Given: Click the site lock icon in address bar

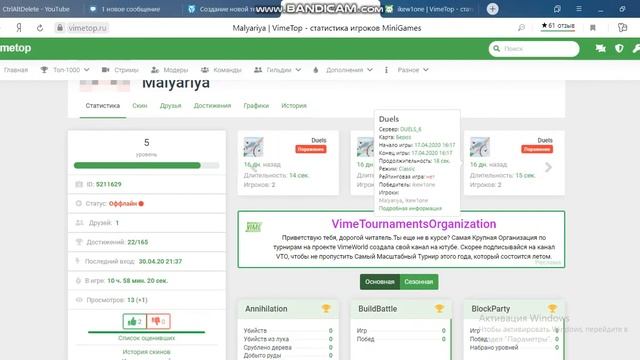Looking at the screenshot, I should point(60,28).
